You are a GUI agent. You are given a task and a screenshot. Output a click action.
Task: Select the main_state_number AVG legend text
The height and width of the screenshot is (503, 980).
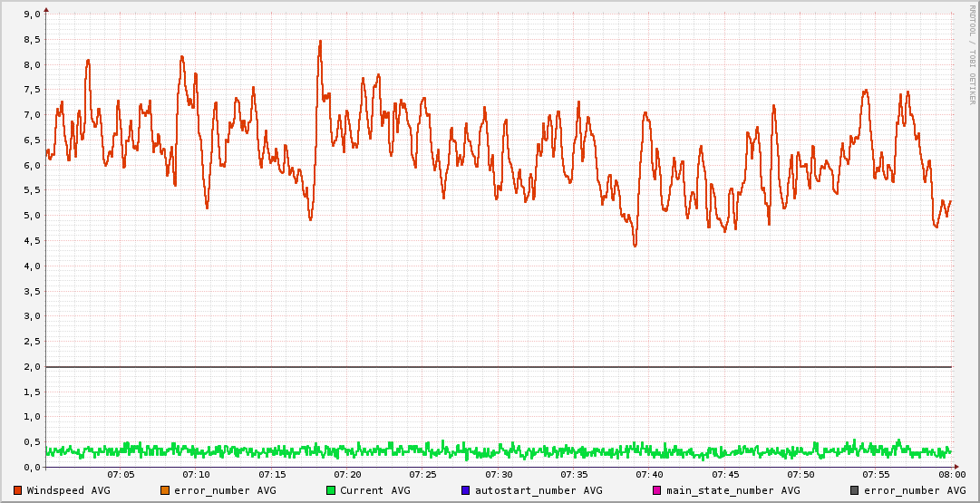coord(733,490)
